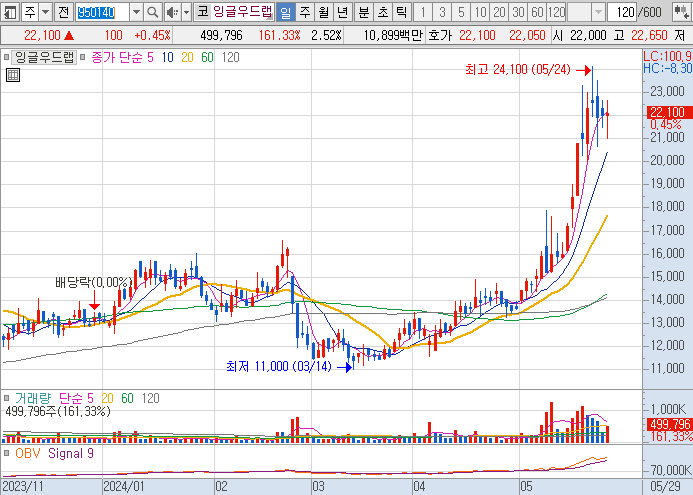
Task: Click the blue 10-day moving average legend
Action: point(168,57)
